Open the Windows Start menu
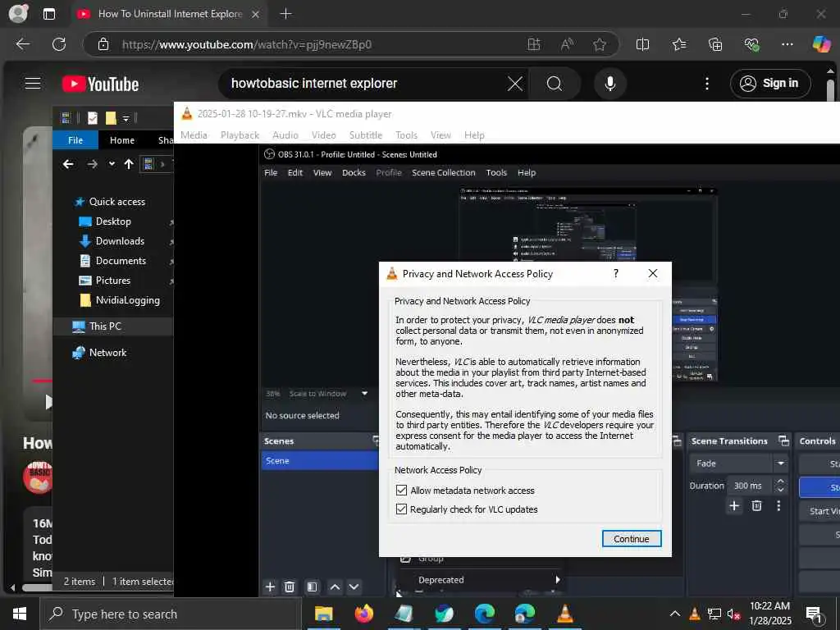This screenshot has height=630, width=840. [x=20, y=614]
